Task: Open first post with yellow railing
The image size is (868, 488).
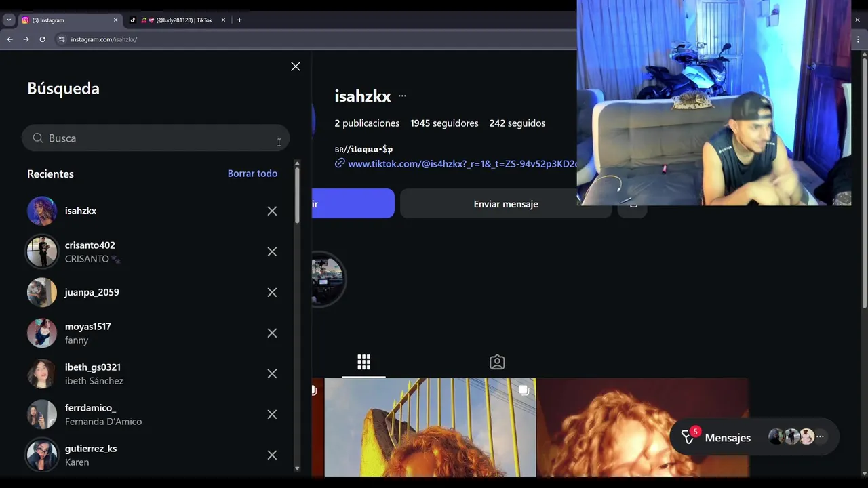Action: [x=430, y=428]
